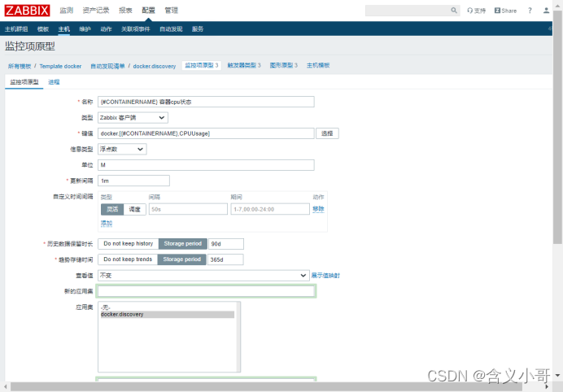The width and height of the screenshot is (563, 392).
Task: Click the top search box
Action: click(408, 11)
